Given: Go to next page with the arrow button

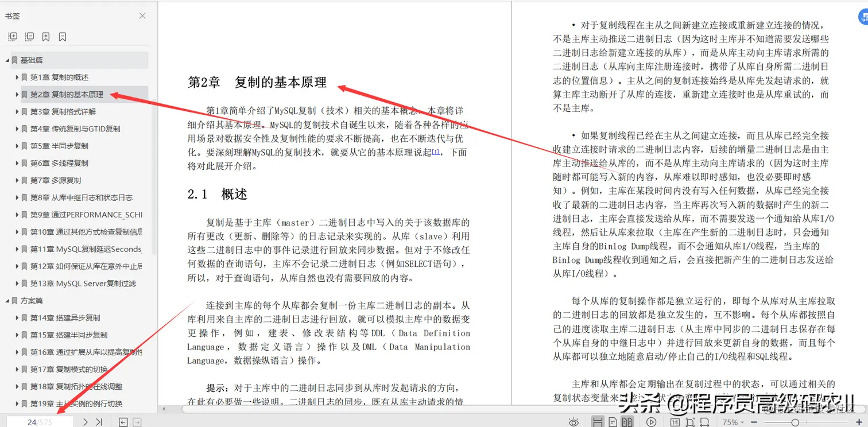Looking at the screenshot, I should coord(85,421).
